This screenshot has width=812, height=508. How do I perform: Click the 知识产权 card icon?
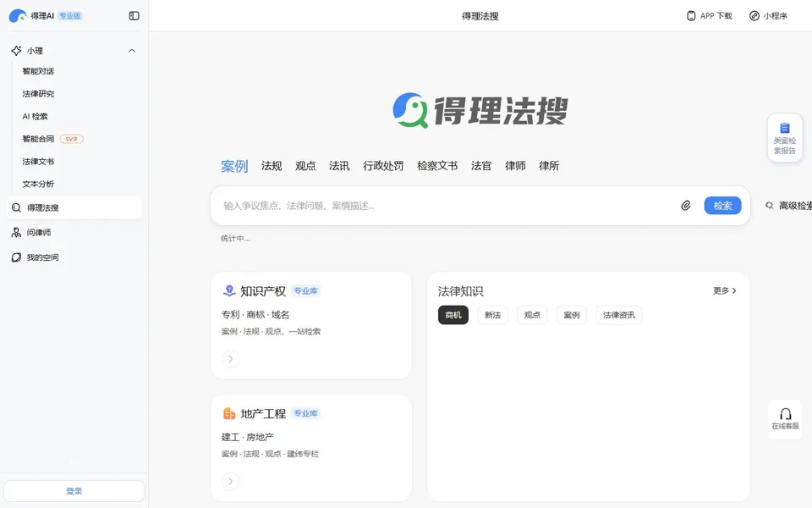point(229,290)
